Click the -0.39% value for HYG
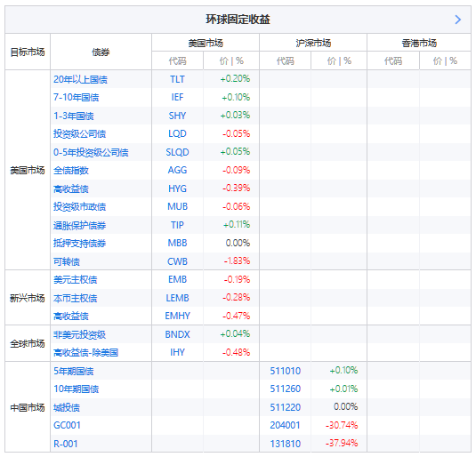 pos(236,188)
